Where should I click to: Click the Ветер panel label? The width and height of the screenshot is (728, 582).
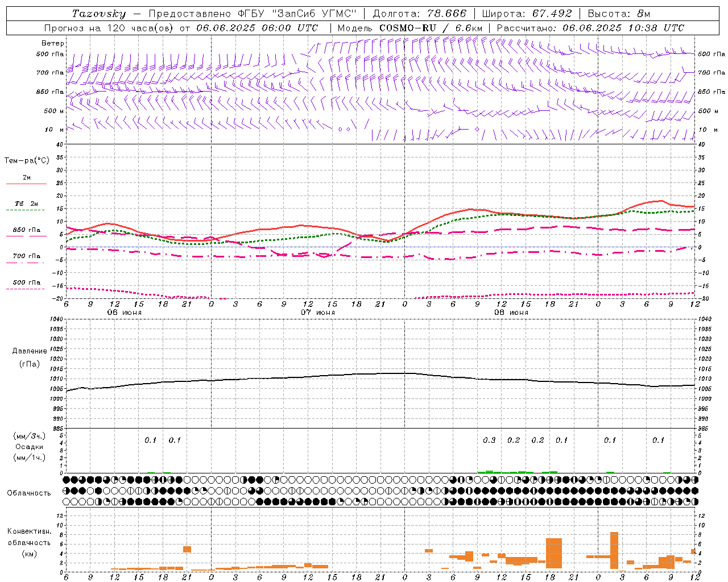53,43
